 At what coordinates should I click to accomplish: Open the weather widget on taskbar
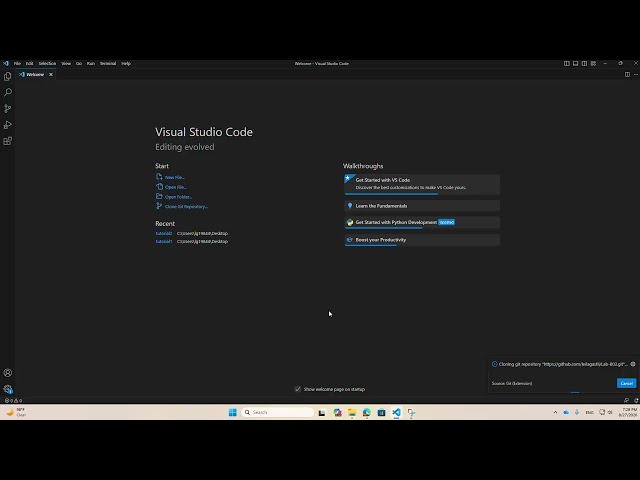pos(16,412)
